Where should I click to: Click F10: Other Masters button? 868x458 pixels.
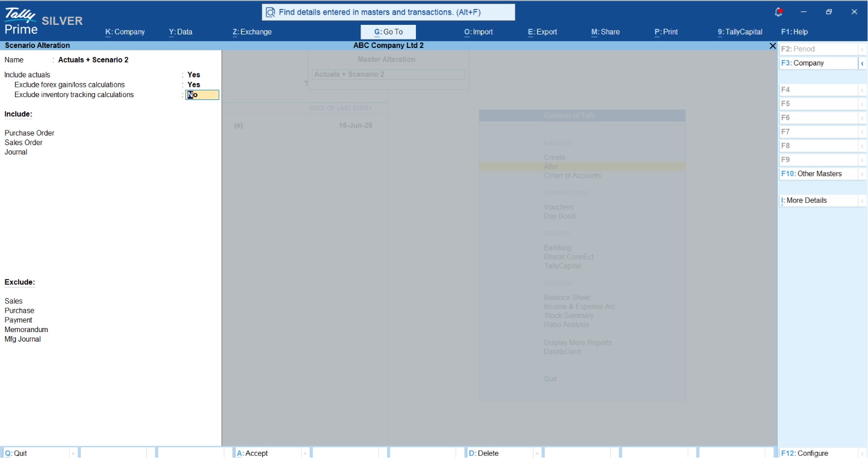818,174
